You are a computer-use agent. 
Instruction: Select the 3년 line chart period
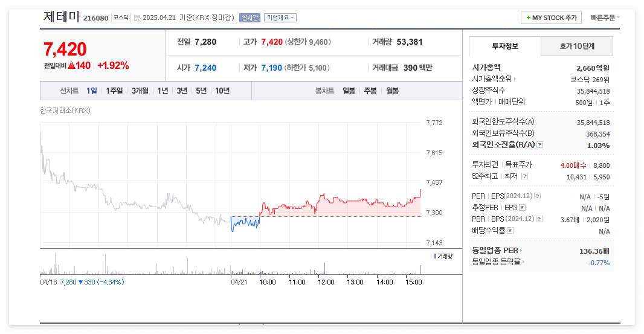coord(182,91)
